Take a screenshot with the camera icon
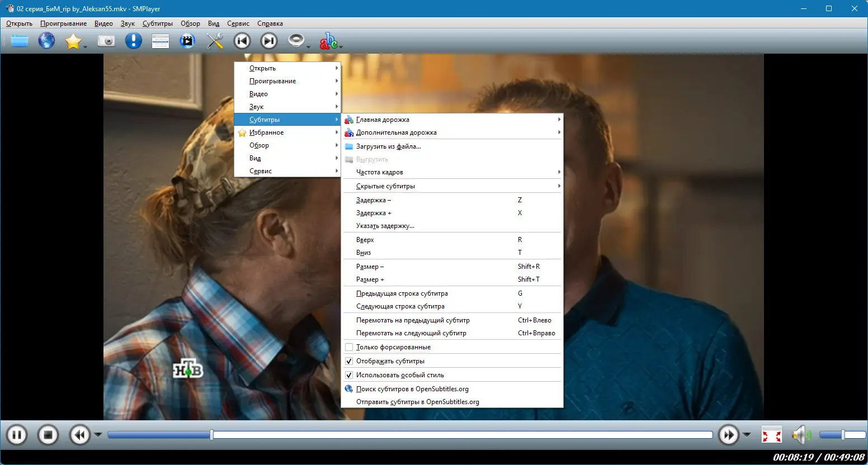Screen dimensions: 868x465 tap(106, 41)
